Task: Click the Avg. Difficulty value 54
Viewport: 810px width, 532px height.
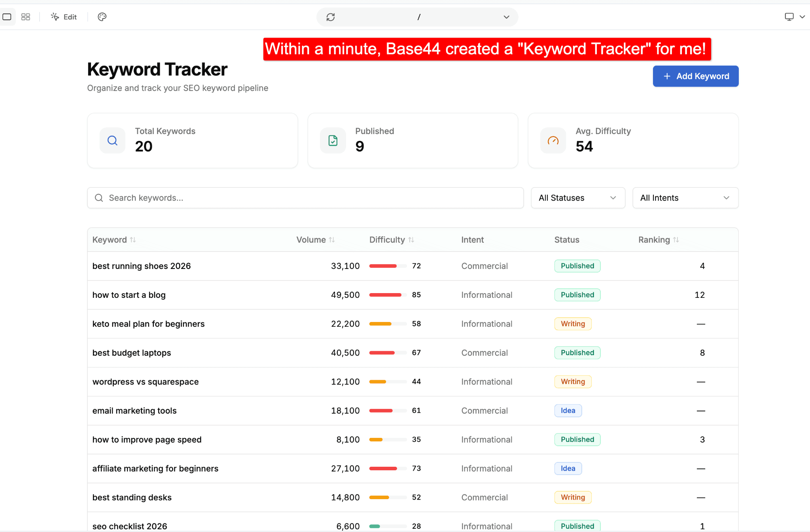Action: coord(584,146)
